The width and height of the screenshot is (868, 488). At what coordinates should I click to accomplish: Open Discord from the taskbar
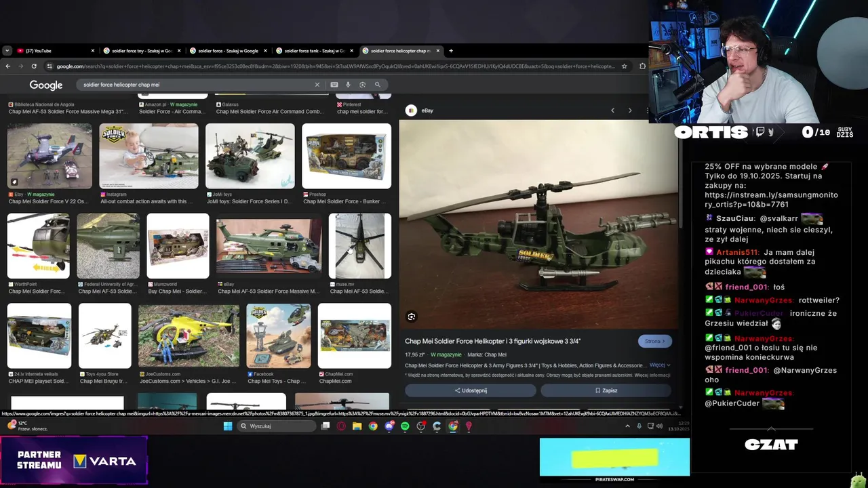point(389,426)
